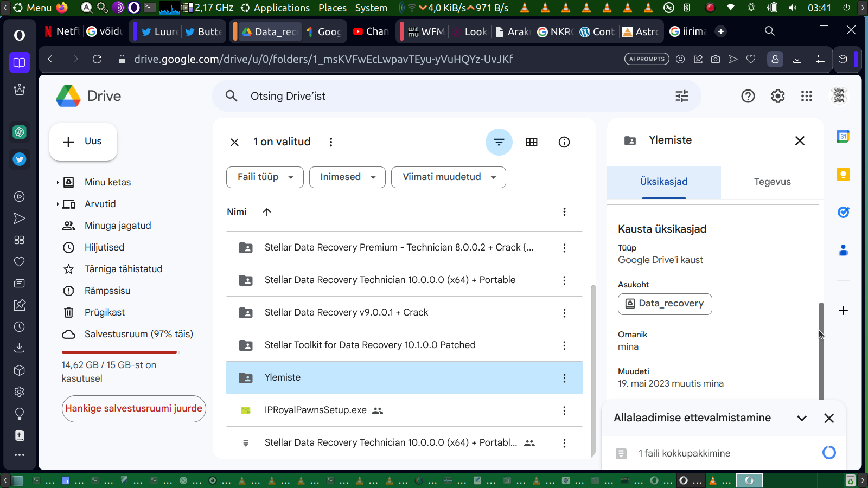Switch to the WFM browser tab
The image size is (868, 488).
point(426,31)
